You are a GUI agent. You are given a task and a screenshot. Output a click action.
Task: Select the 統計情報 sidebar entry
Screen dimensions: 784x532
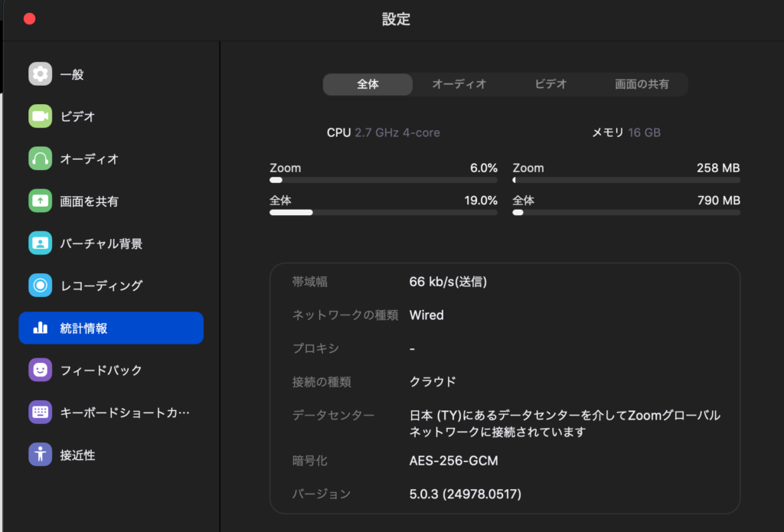pyautogui.click(x=111, y=328)
